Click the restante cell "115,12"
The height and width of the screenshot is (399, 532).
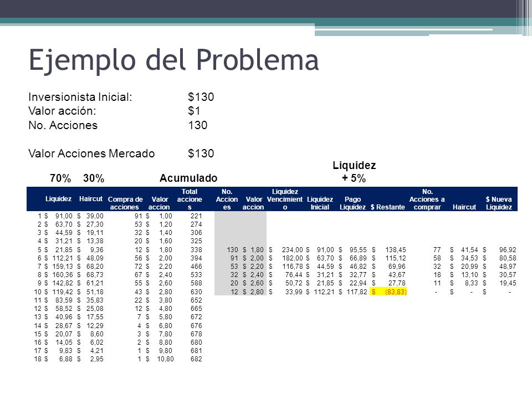tap(395, 258)
